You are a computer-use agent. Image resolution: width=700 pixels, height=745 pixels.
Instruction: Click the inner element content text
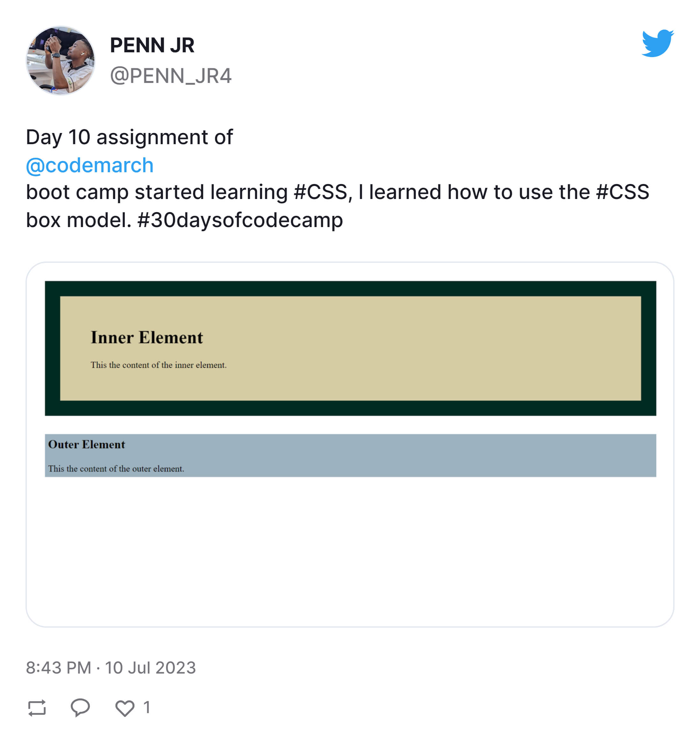pos(158,365)
